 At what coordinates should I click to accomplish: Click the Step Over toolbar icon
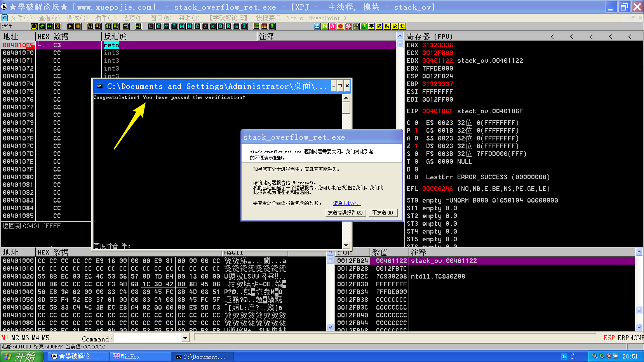point(98,26)
